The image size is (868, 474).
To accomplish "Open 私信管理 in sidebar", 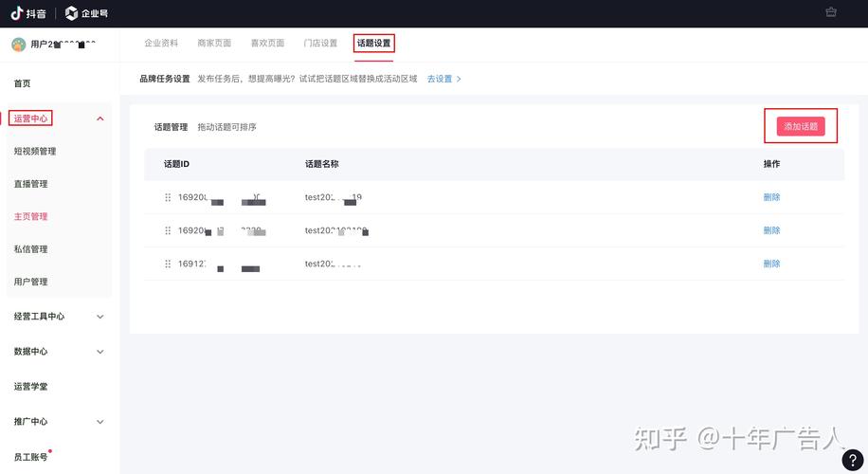I will point(30,249).
